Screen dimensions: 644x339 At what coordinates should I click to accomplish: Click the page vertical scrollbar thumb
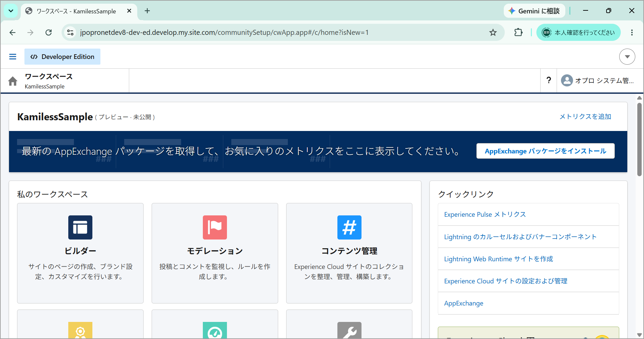point(639,139)
